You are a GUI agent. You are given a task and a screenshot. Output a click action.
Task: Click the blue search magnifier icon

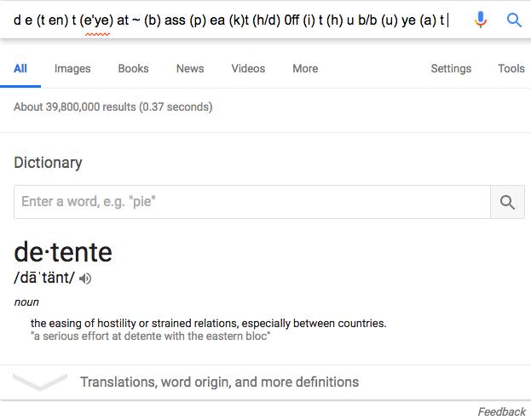(x=514, y=20)
